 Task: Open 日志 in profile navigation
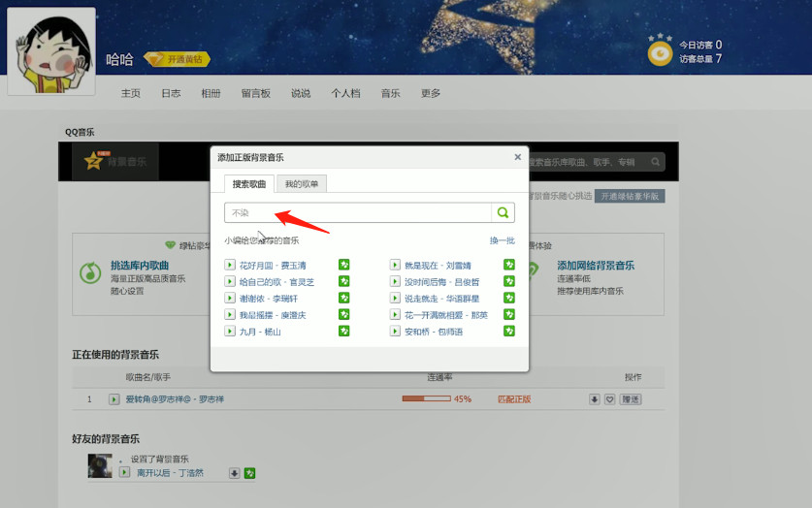point(171,93)
